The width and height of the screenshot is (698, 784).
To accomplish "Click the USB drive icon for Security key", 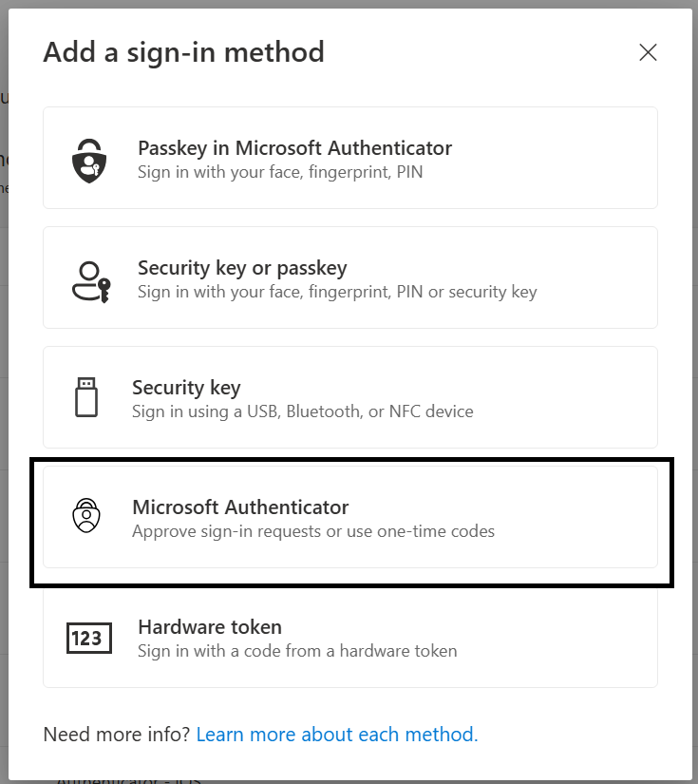I will coord(88,397).
